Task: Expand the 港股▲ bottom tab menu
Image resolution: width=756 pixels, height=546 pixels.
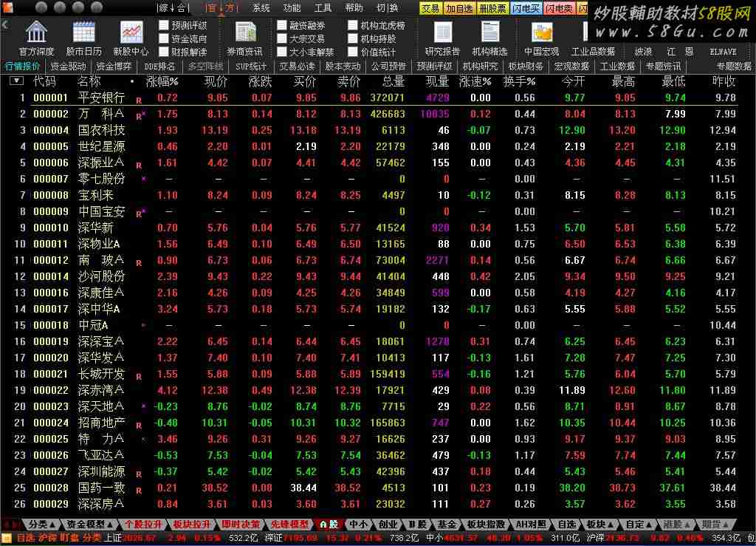Action: [676, 525]
